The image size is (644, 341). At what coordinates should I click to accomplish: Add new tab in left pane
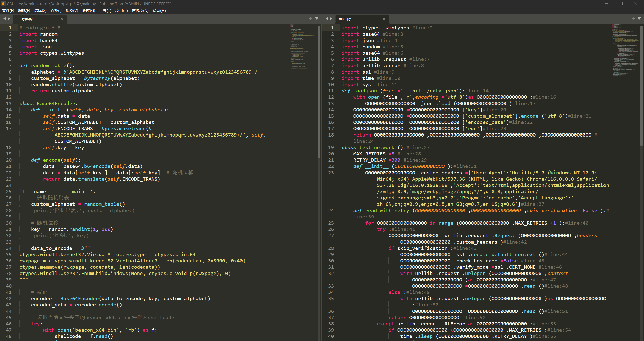[x=311, y=19]
